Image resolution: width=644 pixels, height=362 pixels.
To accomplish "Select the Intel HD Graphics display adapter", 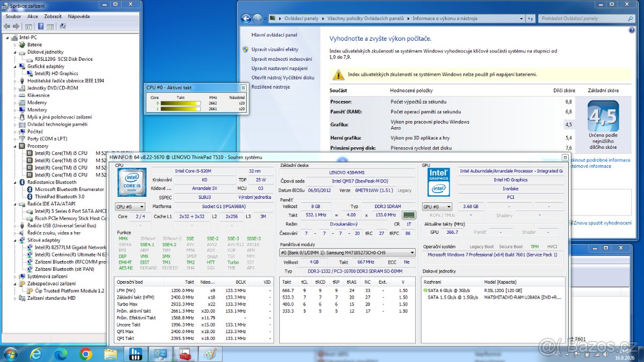I will [56, 73].
